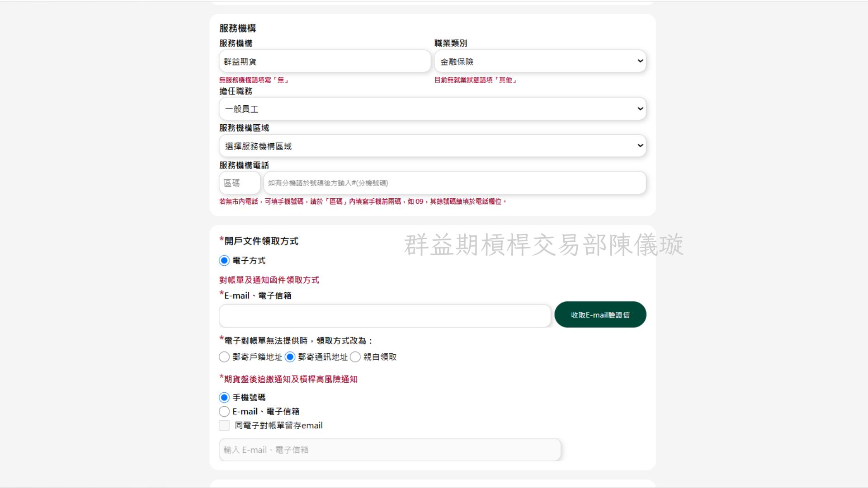Open the 選擇服務機構區域 dropdown
868x488 pixels.
pyautogui.click(x=432, y=146)
